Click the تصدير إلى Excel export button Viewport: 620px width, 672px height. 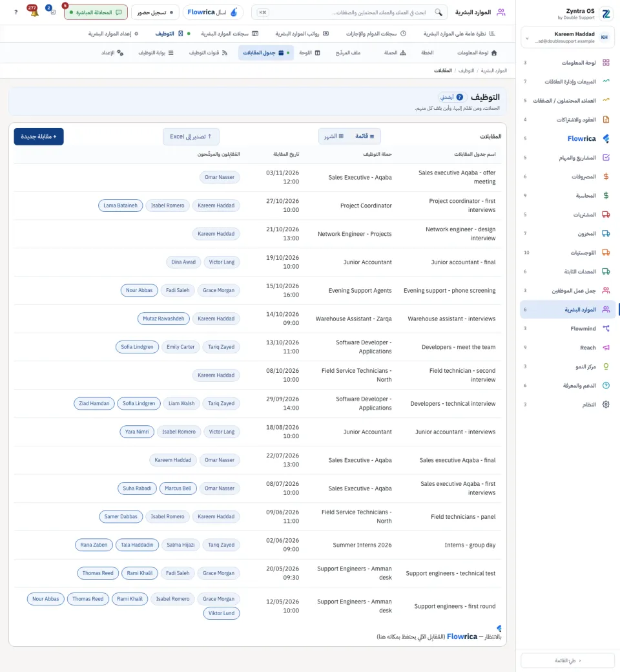click(x=191, y=137)
